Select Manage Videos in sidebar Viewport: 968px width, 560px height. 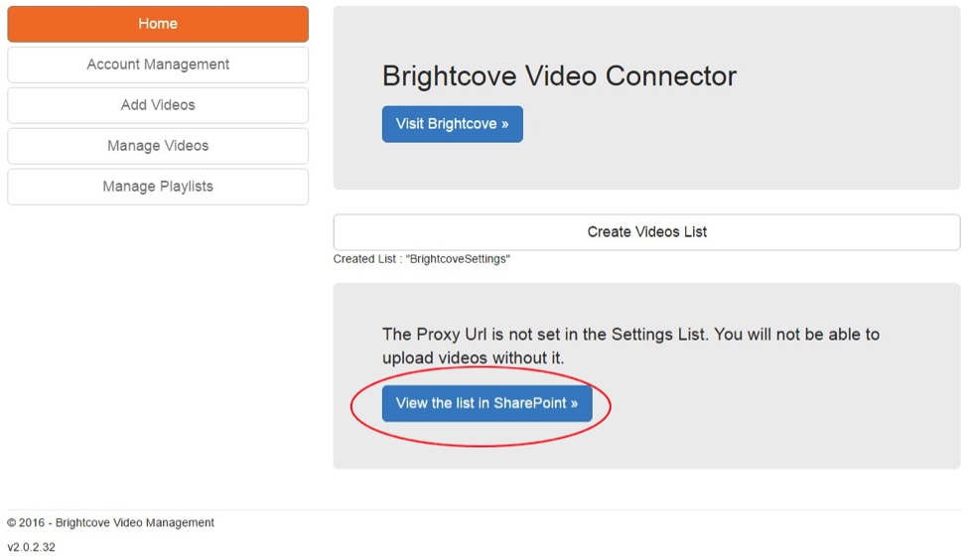click(x=158, y=146)
